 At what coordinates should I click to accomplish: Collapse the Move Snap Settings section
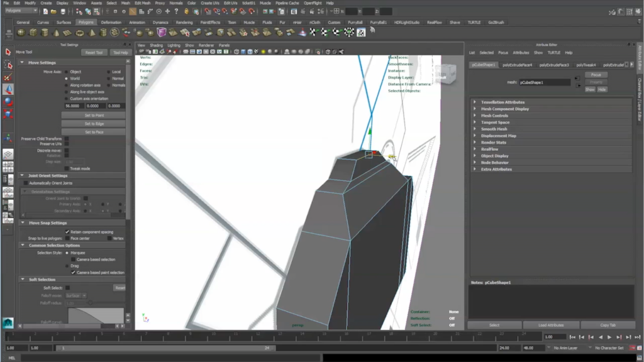(x=22, y=223)
